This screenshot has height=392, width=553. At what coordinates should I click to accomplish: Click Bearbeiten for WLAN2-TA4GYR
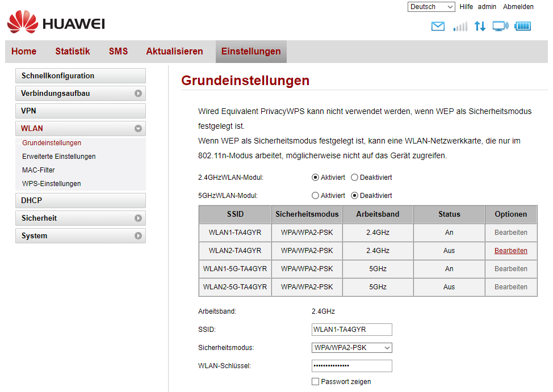(x=510, y=251)
